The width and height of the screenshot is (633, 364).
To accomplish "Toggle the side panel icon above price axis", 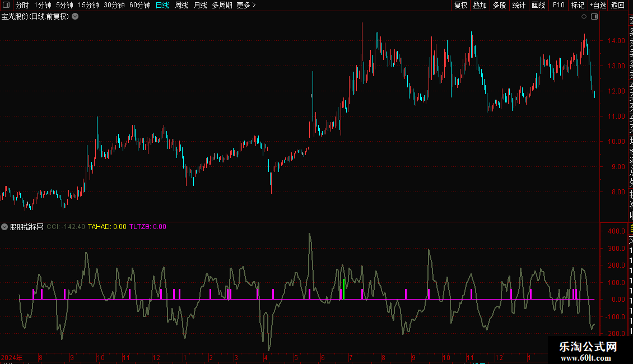I will 594,17.
